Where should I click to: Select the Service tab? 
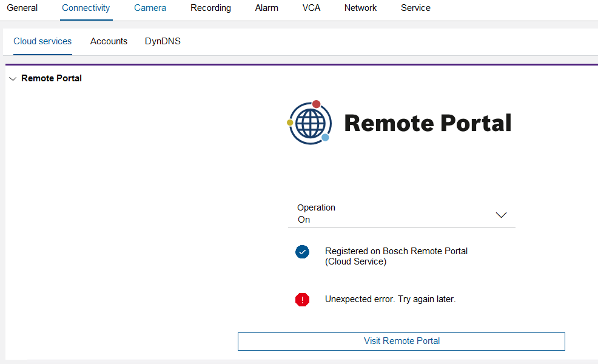pyautogui.click(x=415, y=8)
